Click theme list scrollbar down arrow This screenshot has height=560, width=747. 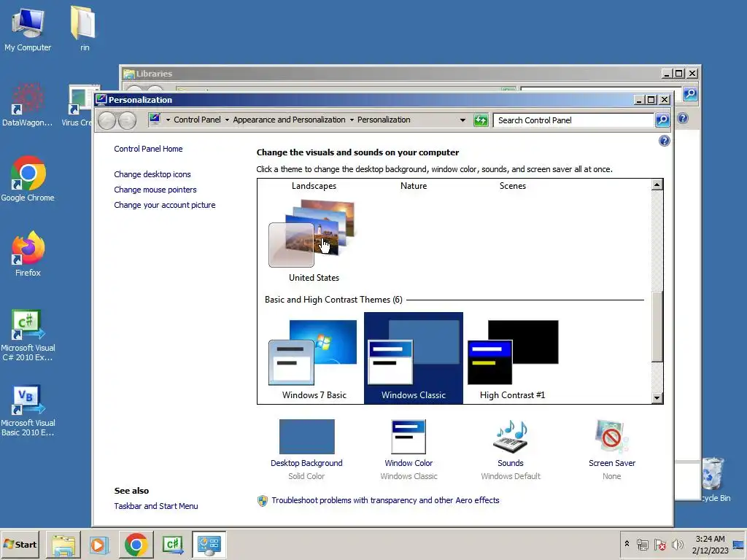click(x=657, y=398)
